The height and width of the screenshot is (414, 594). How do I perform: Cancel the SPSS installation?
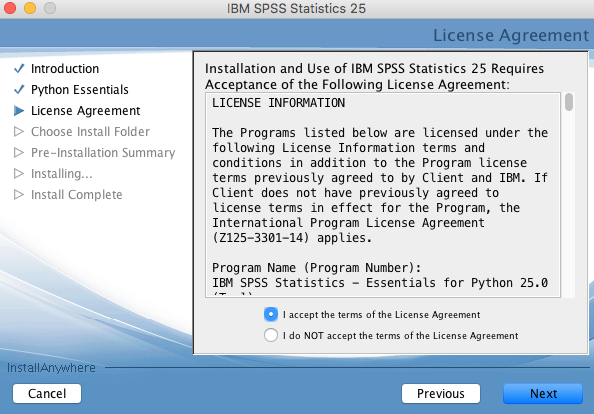(47, 394)
